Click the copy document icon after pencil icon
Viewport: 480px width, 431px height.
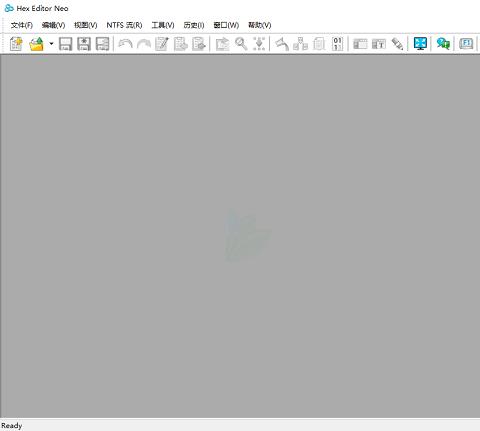tap(181, 44)
